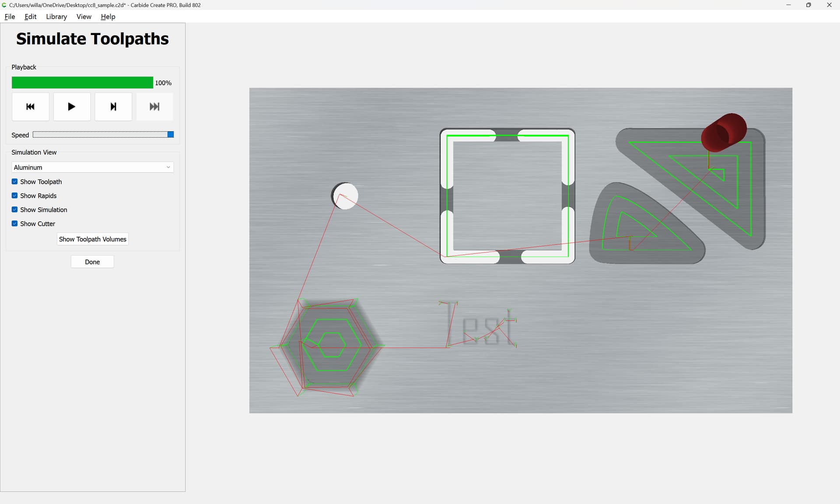Image resolution: width=840 pixels, height=504 pixels.
Task: Click the drilled circular hole in the stock
Action: pos(345,196)
